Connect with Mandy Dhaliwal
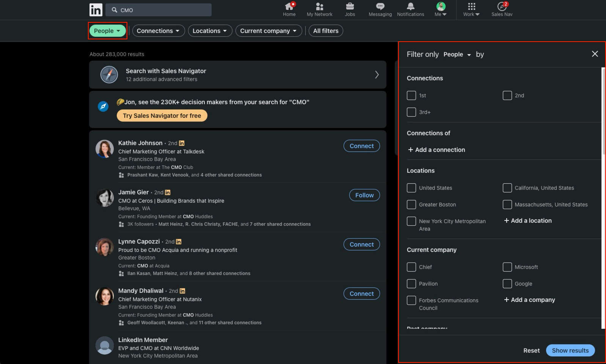 [x=361, y=294]
